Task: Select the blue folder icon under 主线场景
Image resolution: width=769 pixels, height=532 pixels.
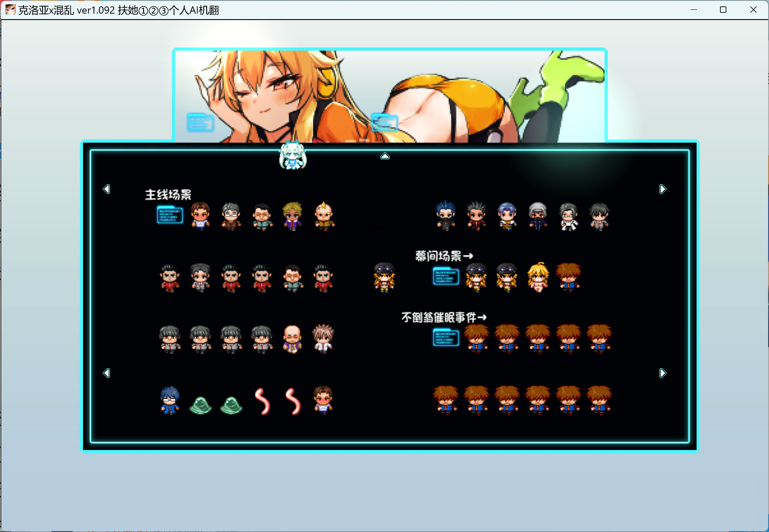Action: tap(170, 215)
